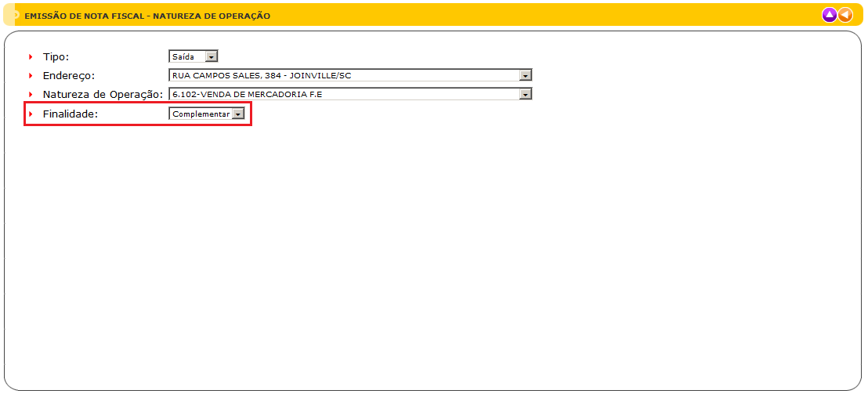Screen dimensions: 868x394
Task: Click the round icon left of header title
Action: coord(15,15)
